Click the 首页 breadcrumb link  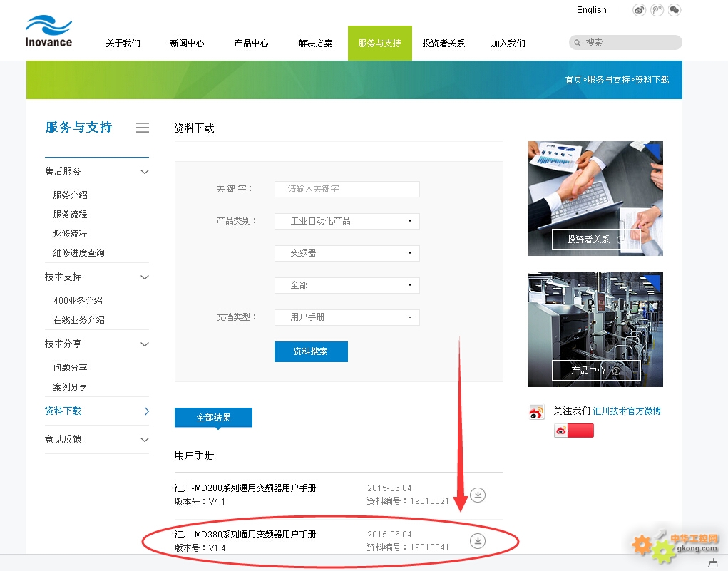573,80
